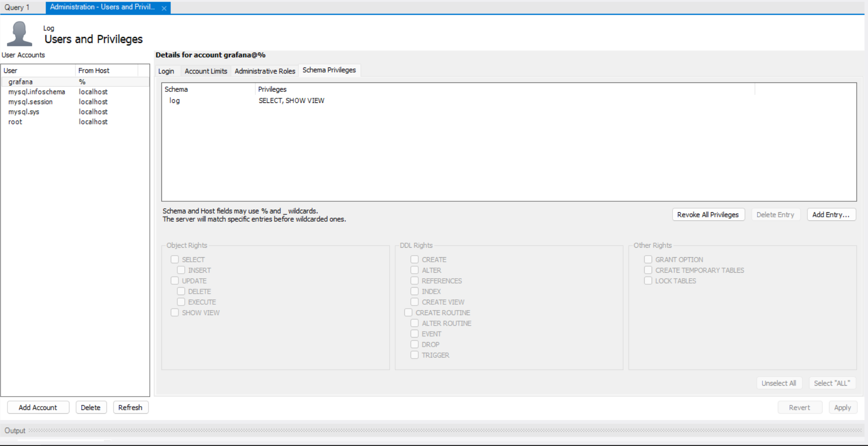Screen dimensions: 868x446
Task: Toggle the EXECUTE checkbox
Action: (x=181, y=302)
